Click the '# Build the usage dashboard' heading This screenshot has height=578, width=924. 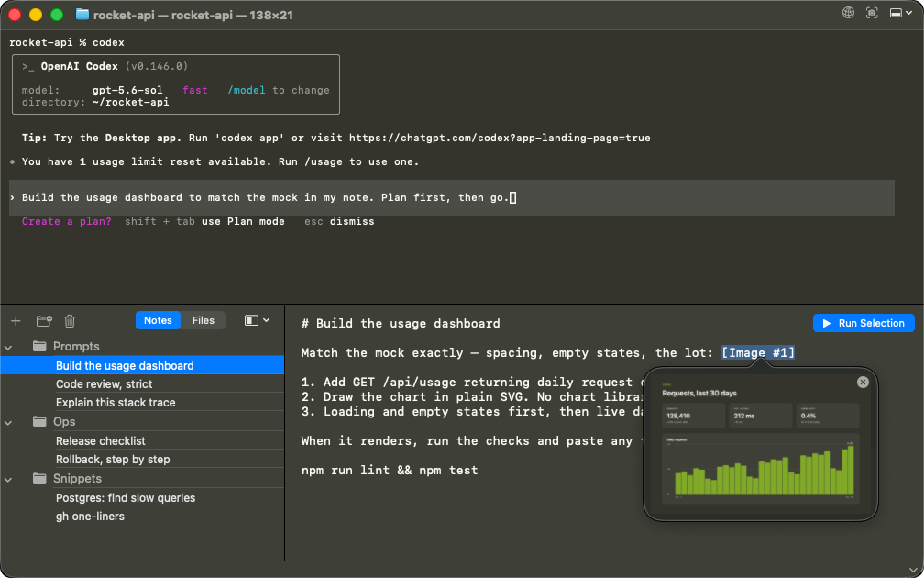(401, 323)
